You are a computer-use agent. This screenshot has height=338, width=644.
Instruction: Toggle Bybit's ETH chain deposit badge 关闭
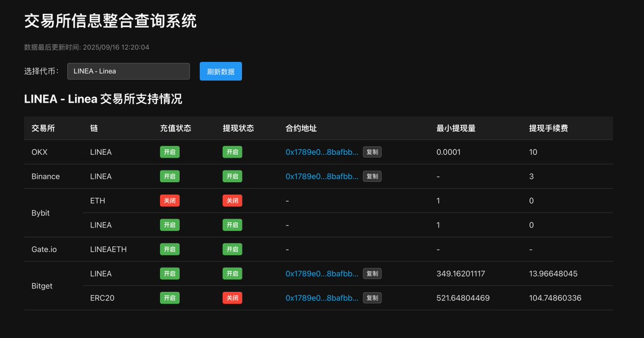tap(170, 200)
